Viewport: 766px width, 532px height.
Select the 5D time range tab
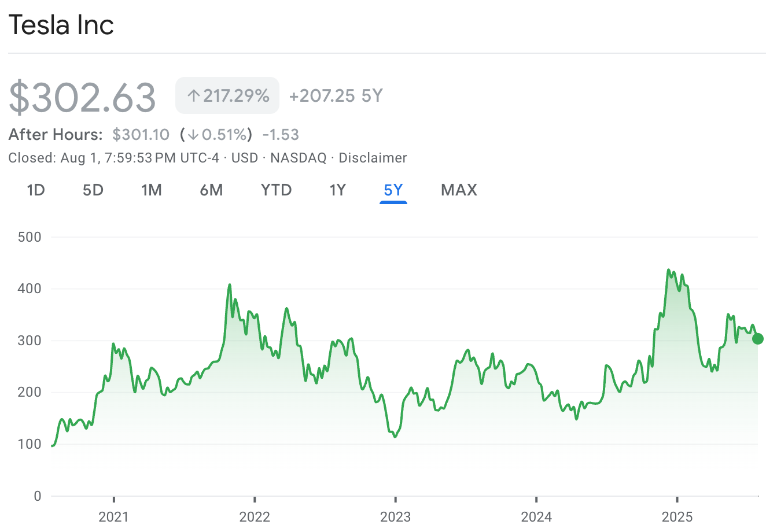tap(93, 190)
